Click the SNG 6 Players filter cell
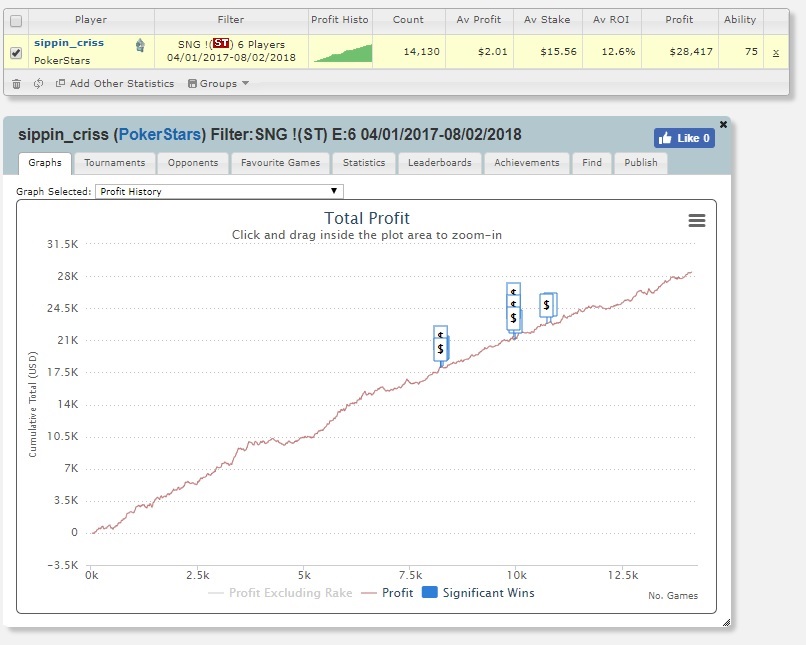This screenshot has width=806, height=645. [x=231, y=51]
